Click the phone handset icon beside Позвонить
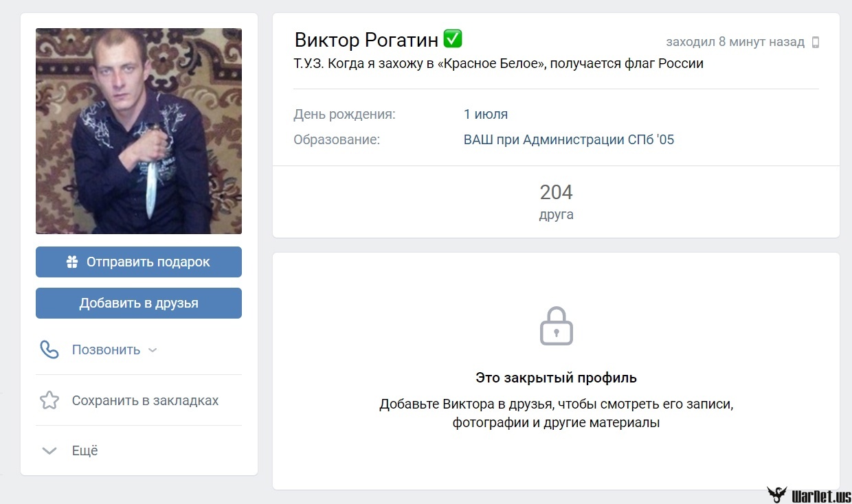Screen dimensions: 852x504 [x=49, y=350]
